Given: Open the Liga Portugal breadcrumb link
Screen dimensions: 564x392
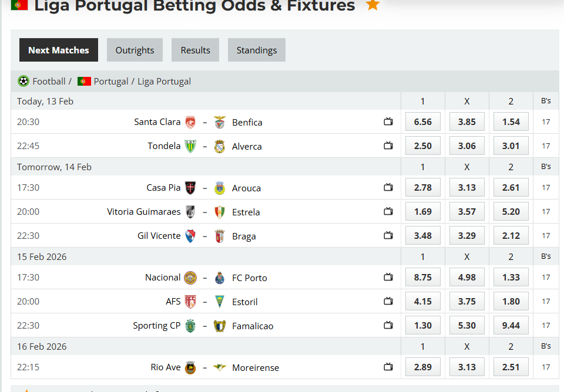Looking at the screenshot, I should 164,81.
